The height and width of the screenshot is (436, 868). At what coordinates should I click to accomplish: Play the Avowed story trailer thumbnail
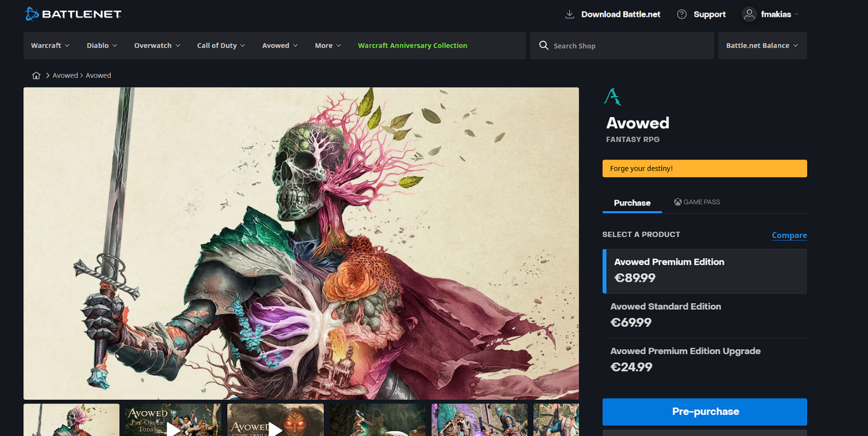[x=276, y=420]
